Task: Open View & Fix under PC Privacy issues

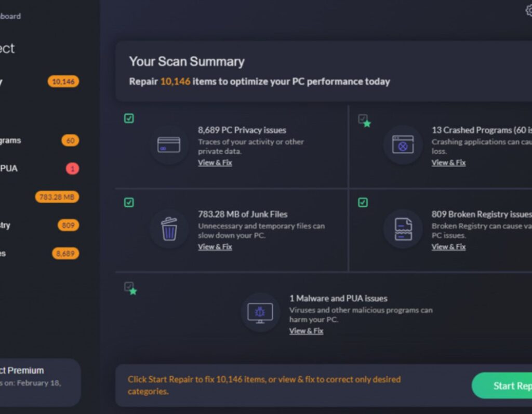Action: coord(215,163)
